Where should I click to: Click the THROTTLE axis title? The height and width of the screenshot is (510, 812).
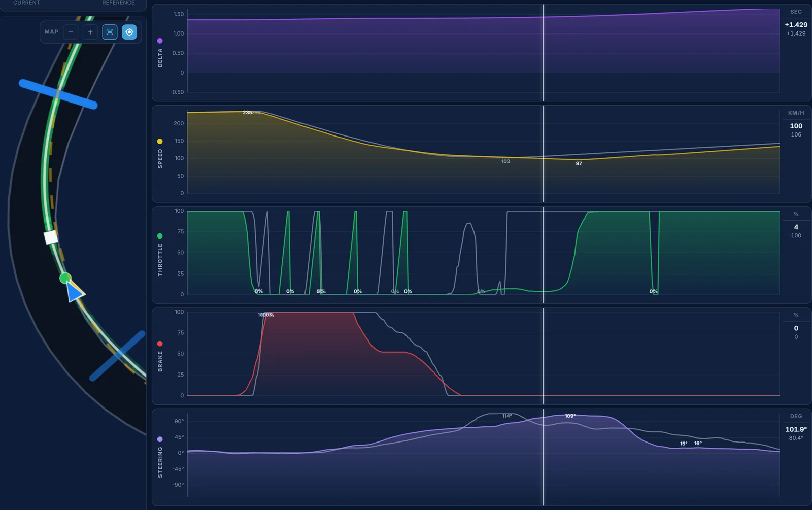(160, 260)
